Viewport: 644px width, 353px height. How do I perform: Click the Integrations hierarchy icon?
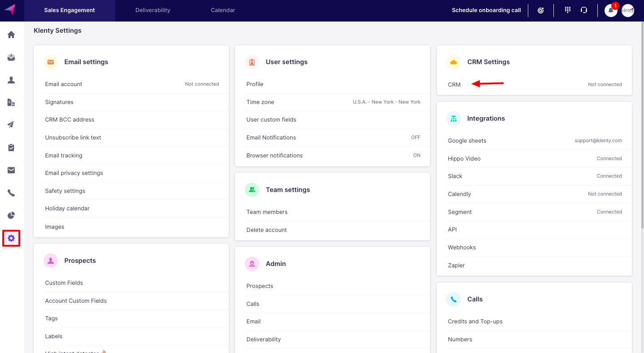tap(453, 118)
